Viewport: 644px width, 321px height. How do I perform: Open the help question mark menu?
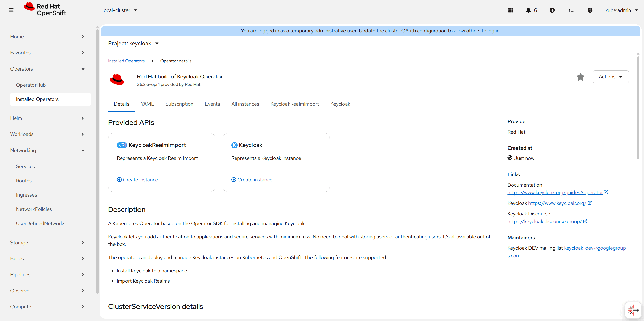[590, 10]
